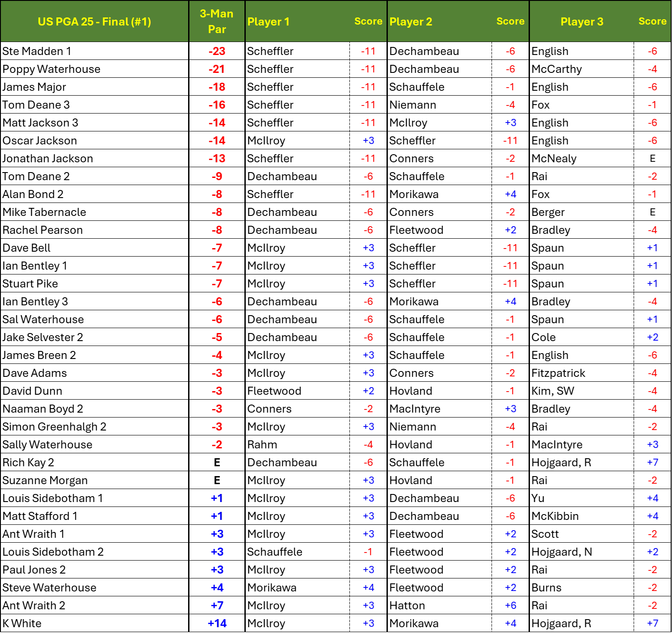The width and height of the screenshot is (672, 633).
Task: Select 'Hatton' in Ant Wraith 2's row
Action: tap(439, 605)
